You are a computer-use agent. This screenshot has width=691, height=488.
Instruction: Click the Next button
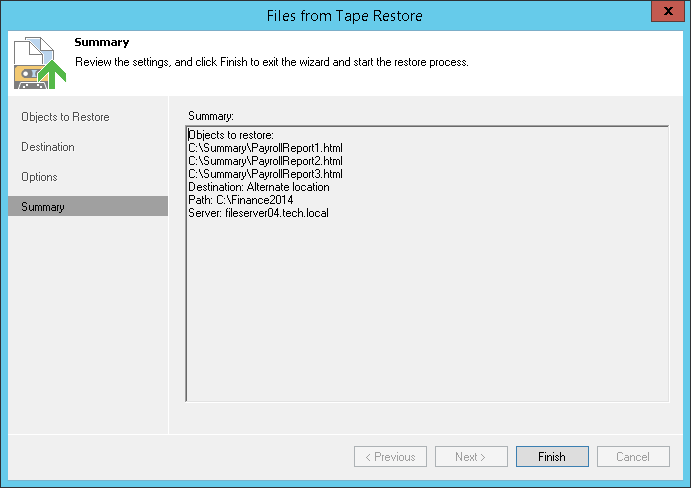pyautogui.click(x=470, y=457)
